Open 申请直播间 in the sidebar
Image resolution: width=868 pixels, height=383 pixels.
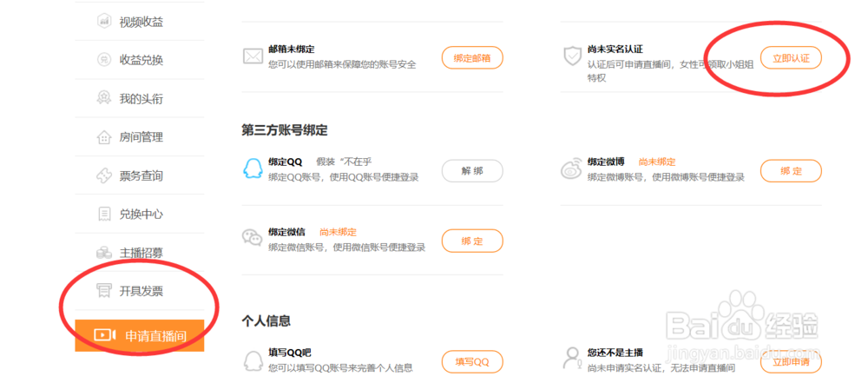click(x=140, y=335)
